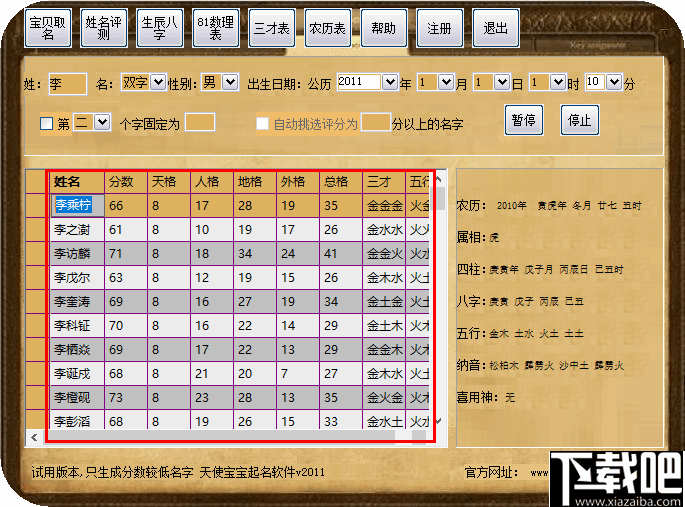The width and height of the screenshot is (685, 507).
Task: Open the 宝贝取名 function
Action: [x=48, y=28]
